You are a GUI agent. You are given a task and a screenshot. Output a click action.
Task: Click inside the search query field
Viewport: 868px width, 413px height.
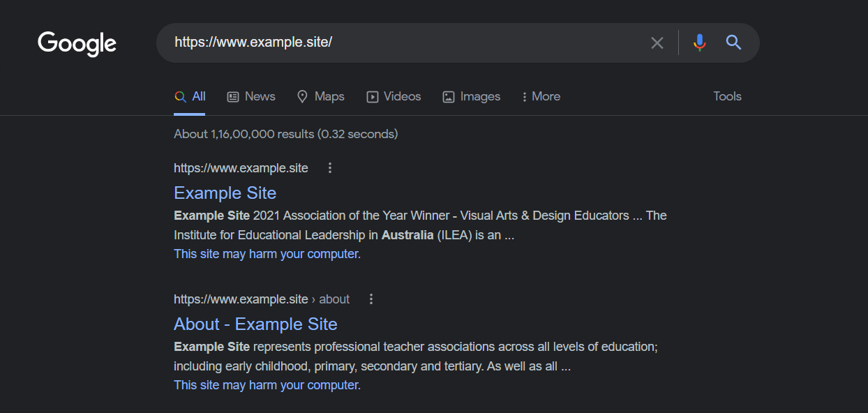point(405,43)
